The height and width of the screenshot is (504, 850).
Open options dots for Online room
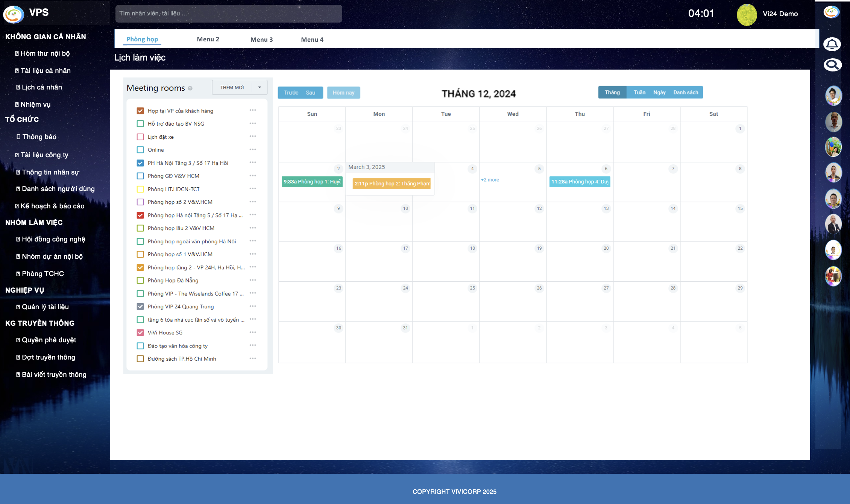[253, 149]
